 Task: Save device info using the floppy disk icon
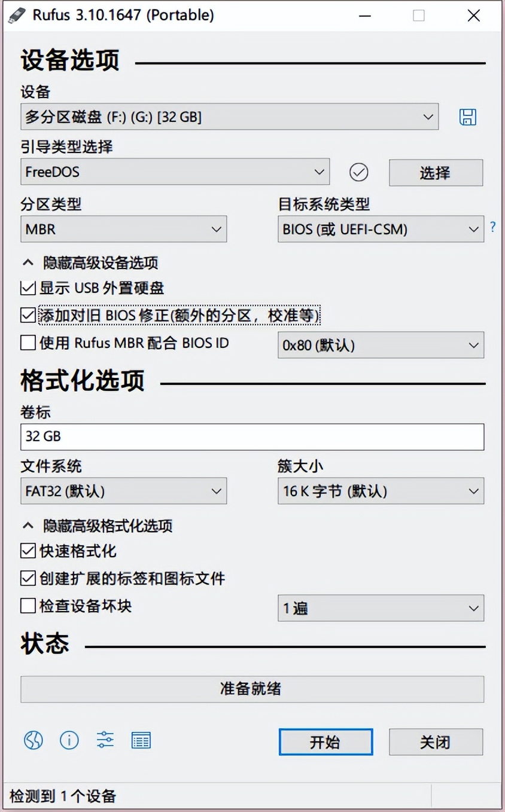(467, 117)
